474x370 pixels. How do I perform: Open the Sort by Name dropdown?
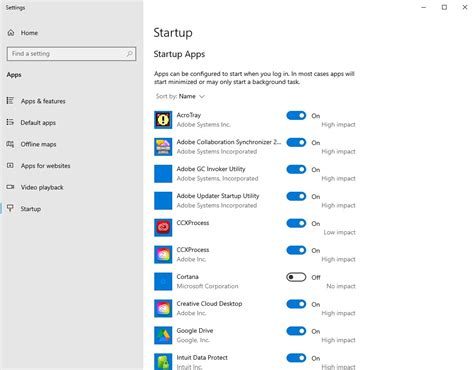pos(180,96)
